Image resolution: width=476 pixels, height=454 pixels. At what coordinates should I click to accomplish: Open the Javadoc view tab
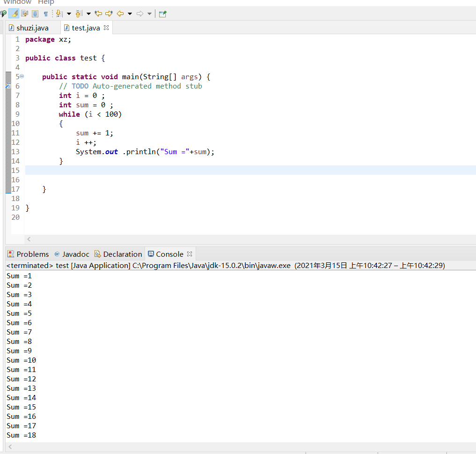tap(72, 254)
